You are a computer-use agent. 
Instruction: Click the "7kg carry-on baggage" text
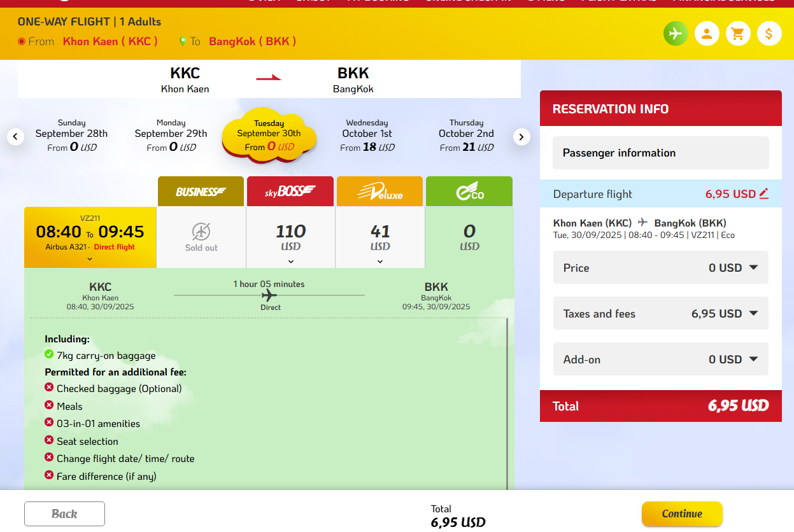click(106, 356)
